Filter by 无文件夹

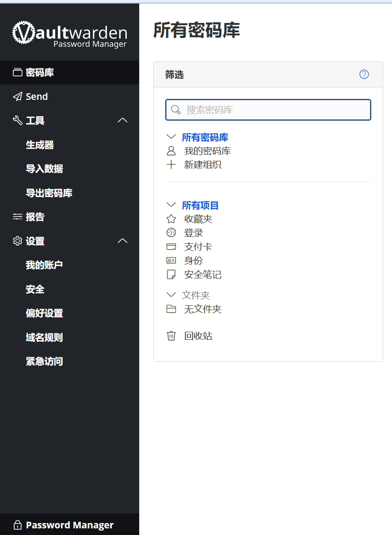coord(203,309)
